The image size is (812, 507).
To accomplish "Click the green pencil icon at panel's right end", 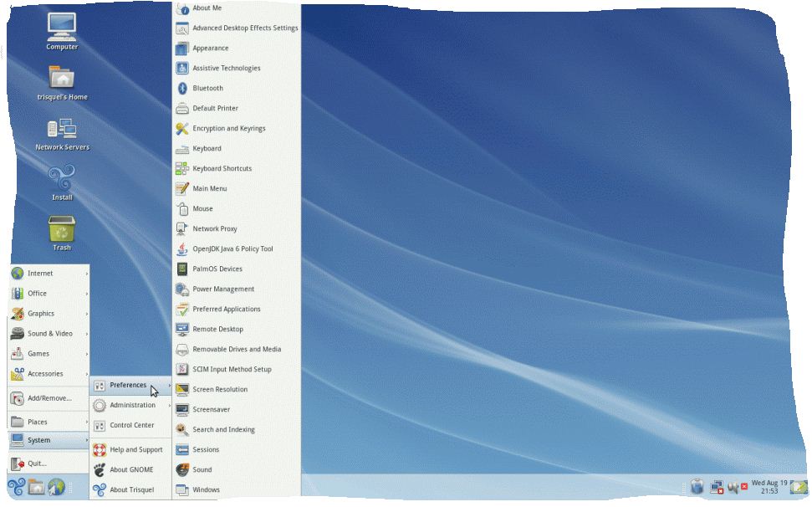I will [799, 487].
